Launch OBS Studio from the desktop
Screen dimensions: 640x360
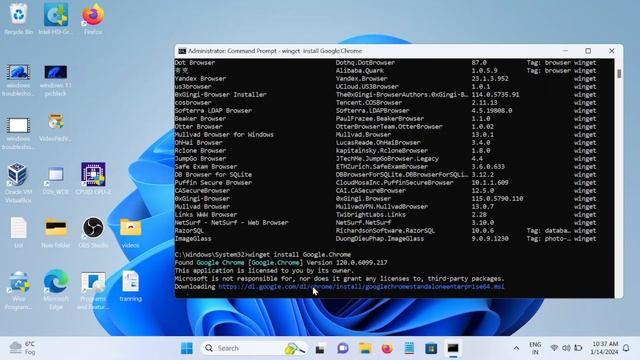point(93,232)
